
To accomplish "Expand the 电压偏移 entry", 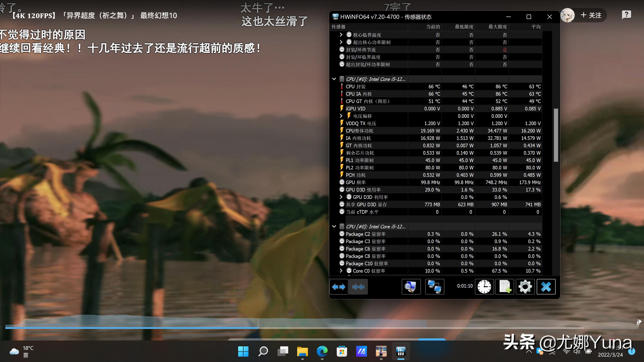I will click(341, 116).
